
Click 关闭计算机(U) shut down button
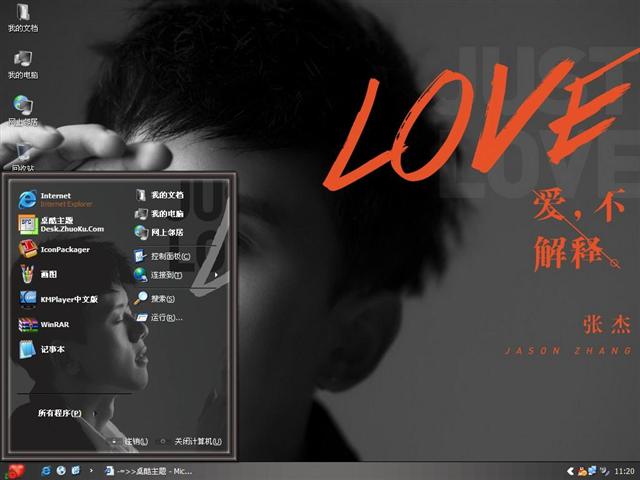tap(192, 441)
